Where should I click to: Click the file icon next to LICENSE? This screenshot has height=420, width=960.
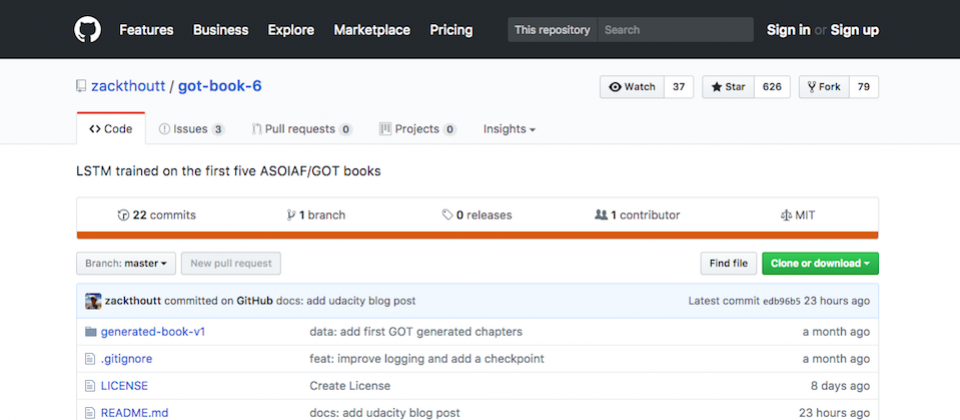coord(90,386)
